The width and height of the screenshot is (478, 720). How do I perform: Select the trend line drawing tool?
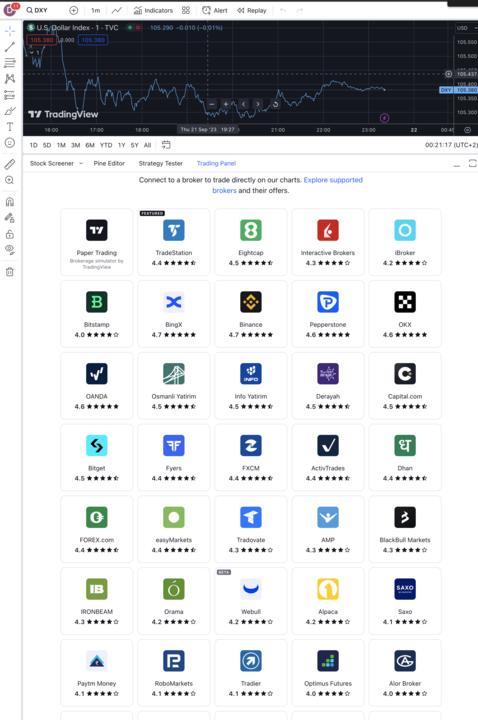[x=10, y=46]
